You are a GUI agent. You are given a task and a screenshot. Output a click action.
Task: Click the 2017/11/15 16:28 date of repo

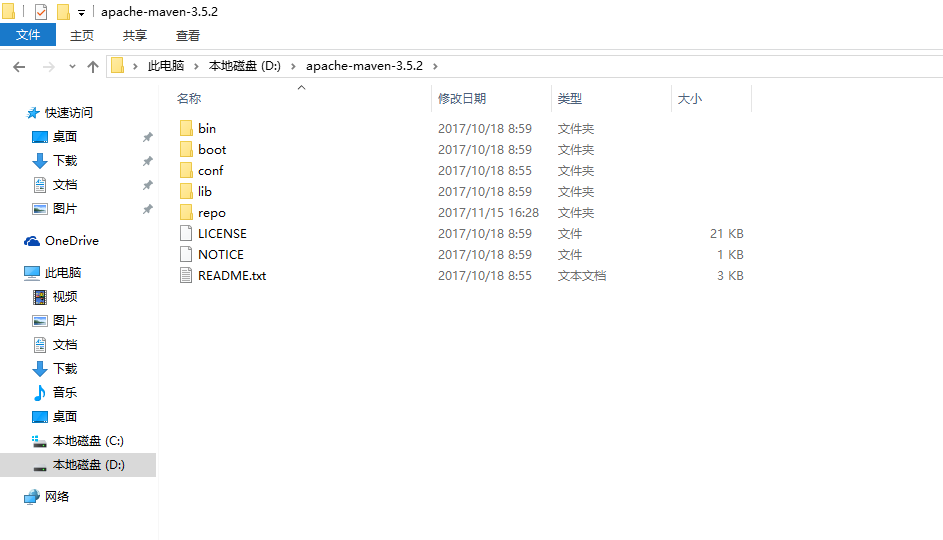coord(488,212)
